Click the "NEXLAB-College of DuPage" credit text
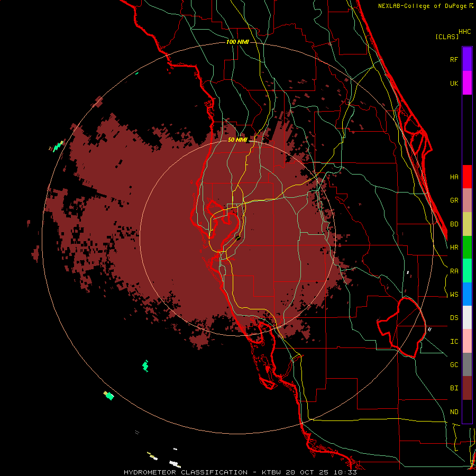This screenshot has height=476, width=476. pos(422,6)
